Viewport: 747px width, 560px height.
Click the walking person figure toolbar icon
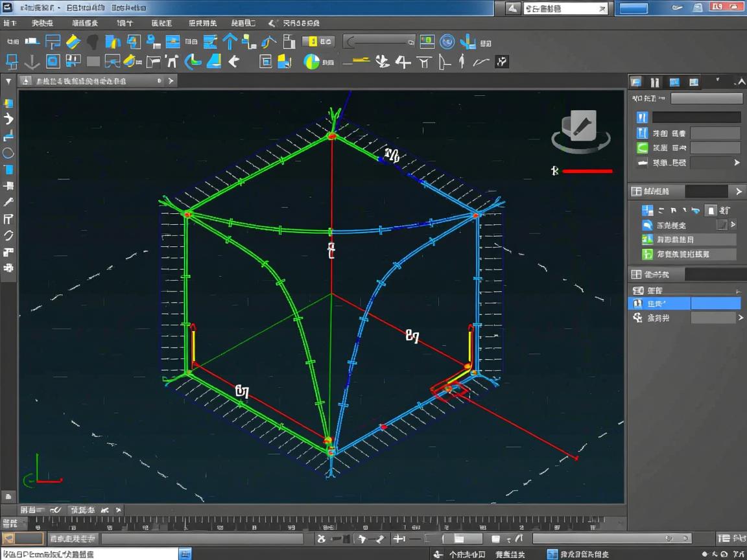pos(461,62)
